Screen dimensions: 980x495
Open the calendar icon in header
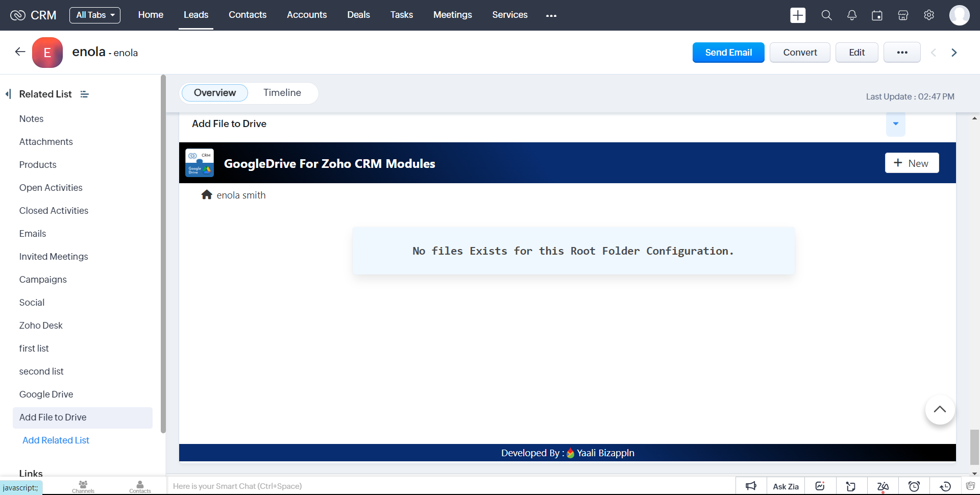pyautogui.click(x=877, y=15)
